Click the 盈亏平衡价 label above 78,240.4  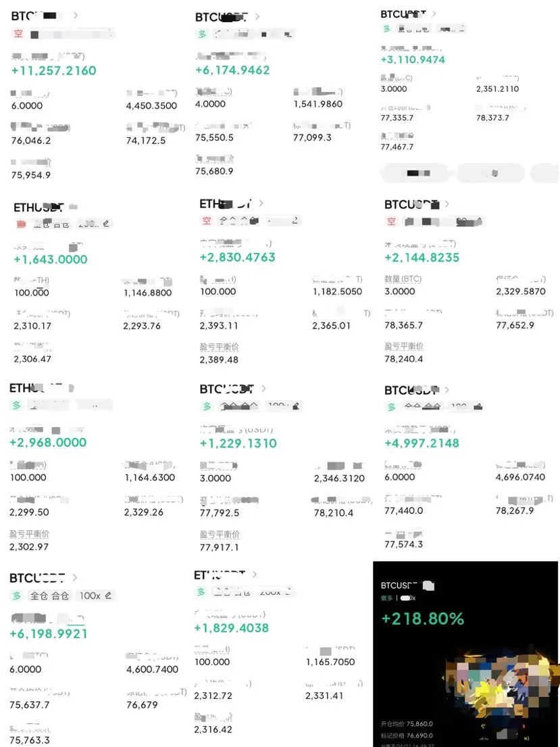(x=404, y=346)
